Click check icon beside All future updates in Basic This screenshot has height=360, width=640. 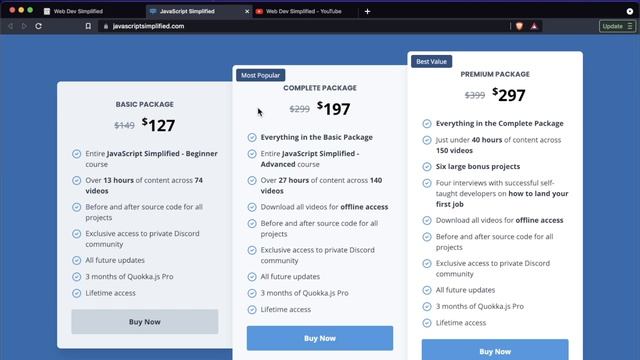(76, 260)
